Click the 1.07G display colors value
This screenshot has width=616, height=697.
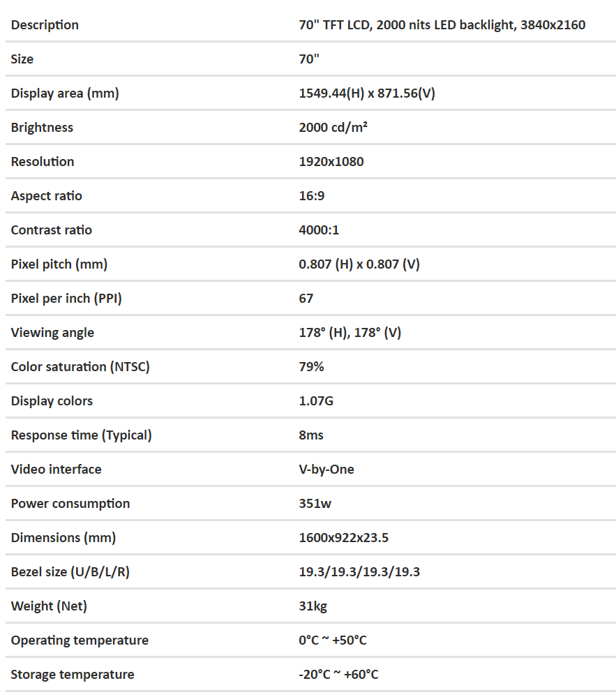[x=317, y=401]
